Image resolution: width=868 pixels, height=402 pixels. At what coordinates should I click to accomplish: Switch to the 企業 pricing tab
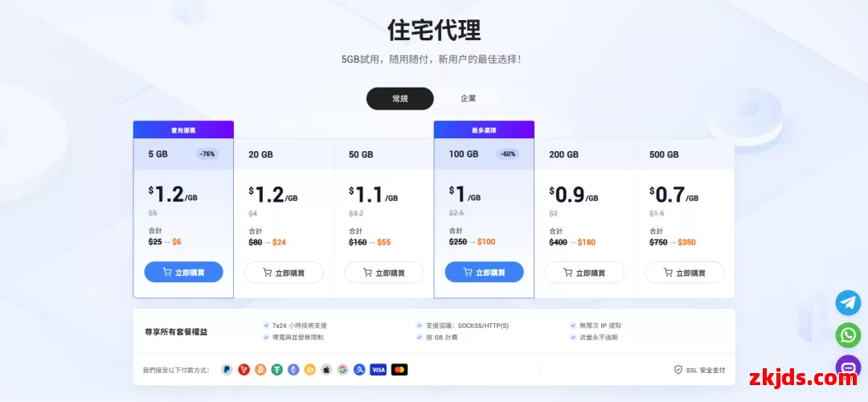(x=469, y=99)
